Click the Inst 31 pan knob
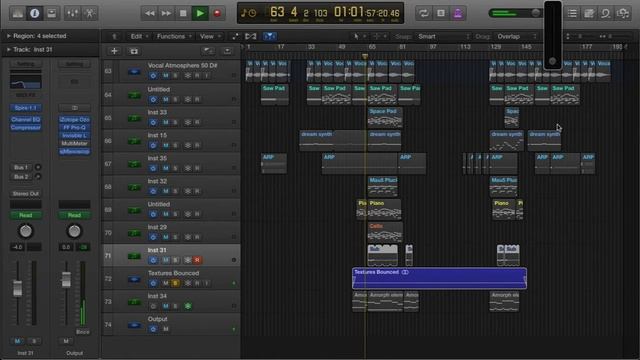Screen dimensions: 640x360 [26, 231]
